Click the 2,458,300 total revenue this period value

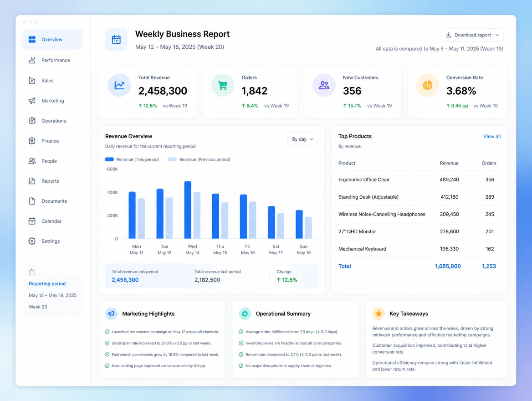coord(125,280)
